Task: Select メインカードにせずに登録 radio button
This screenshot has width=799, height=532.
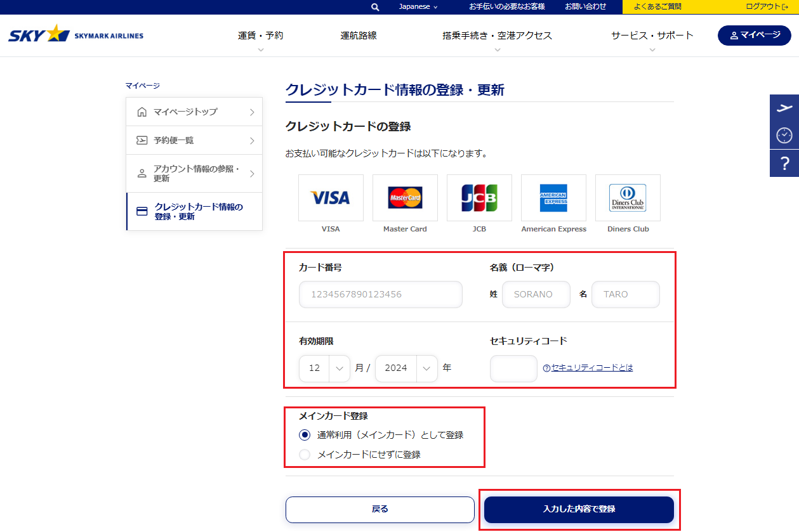Action: tap(305, 455)
